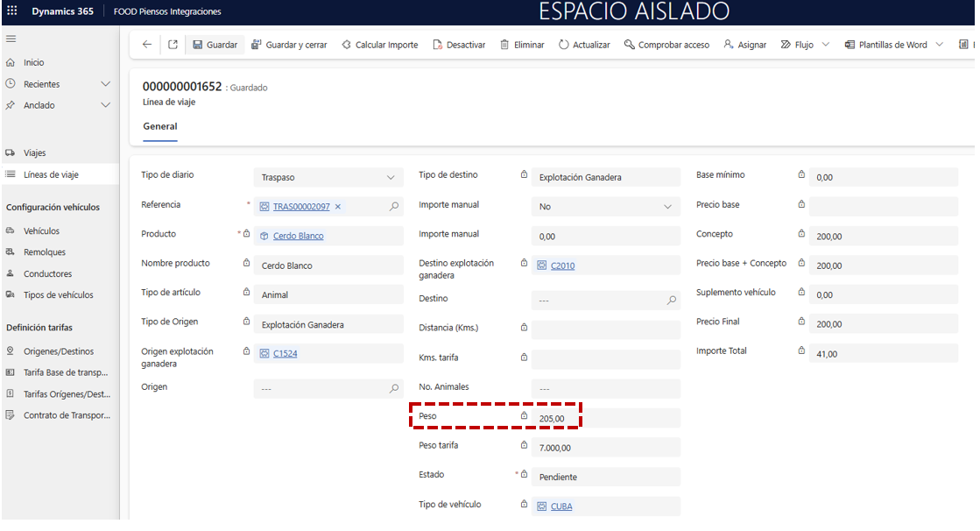The image size is (980, 531).
Task: Click the Guardar save button
Action: click(x=215, y=45)
